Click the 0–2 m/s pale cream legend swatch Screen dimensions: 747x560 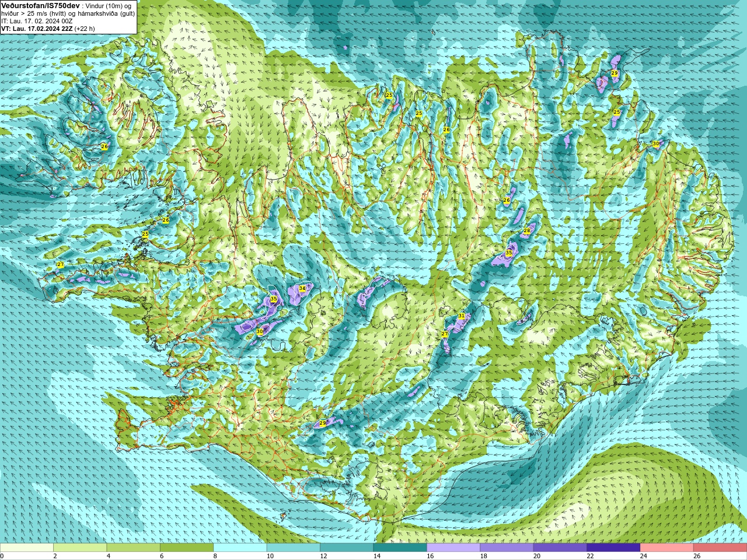point(27,548)
